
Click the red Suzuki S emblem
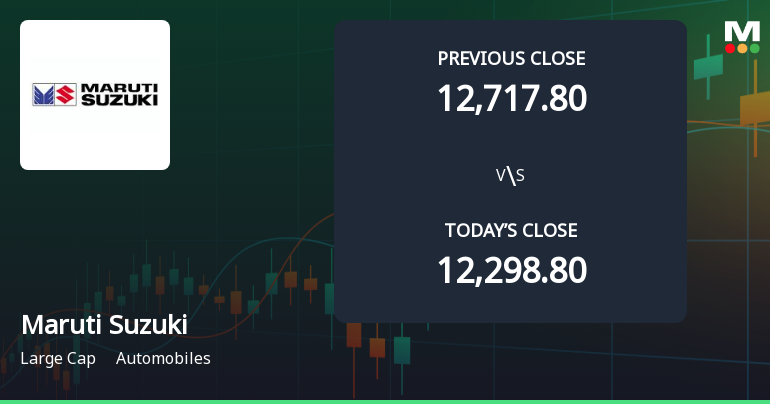pos(66,96)
